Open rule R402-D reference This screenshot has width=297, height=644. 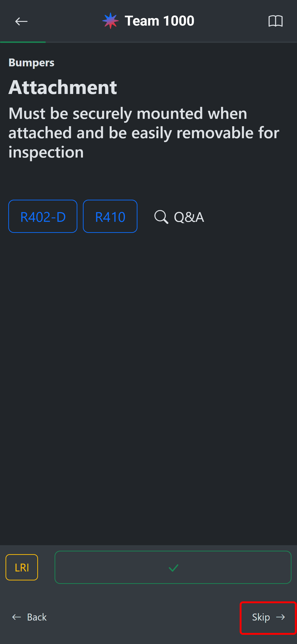[x=43, y=217]
